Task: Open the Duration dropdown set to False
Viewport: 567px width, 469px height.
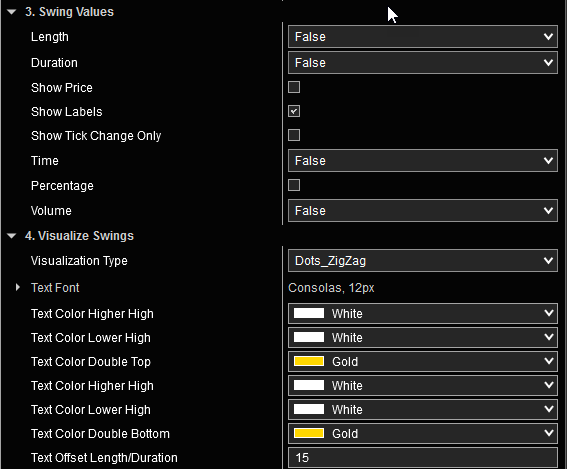Action: point(422,63)
